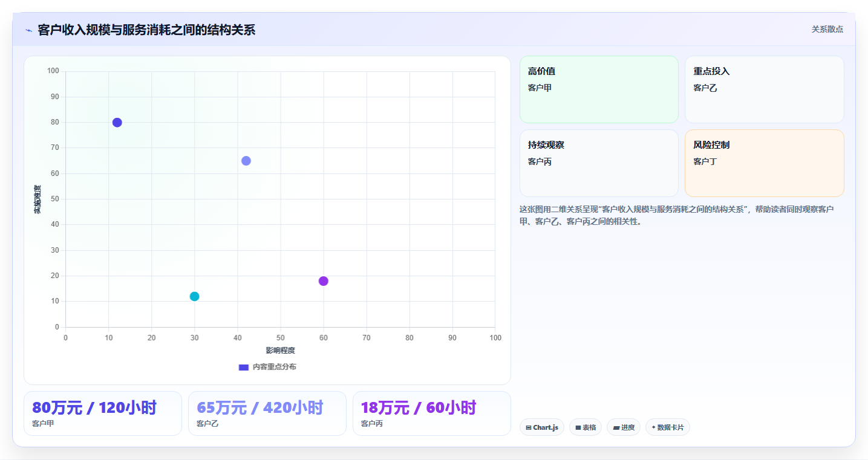Click the 80万元 / 120小时 stat card

[103, 413]
